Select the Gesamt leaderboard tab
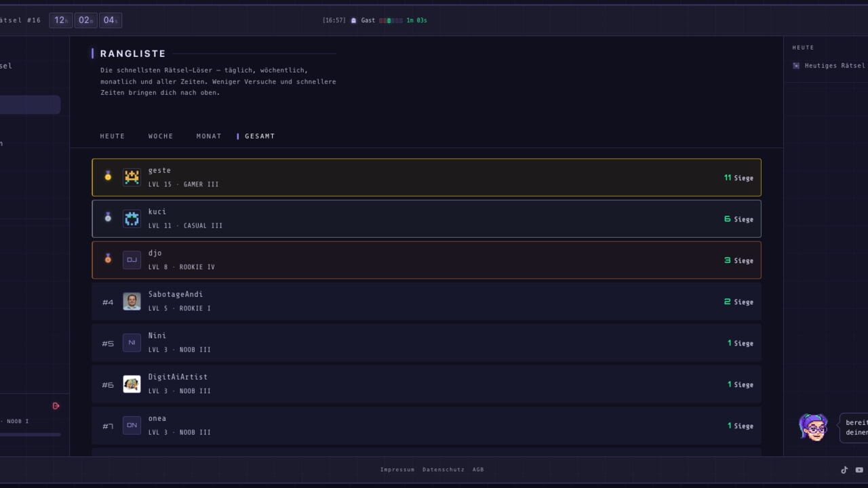 click(260, 136)
